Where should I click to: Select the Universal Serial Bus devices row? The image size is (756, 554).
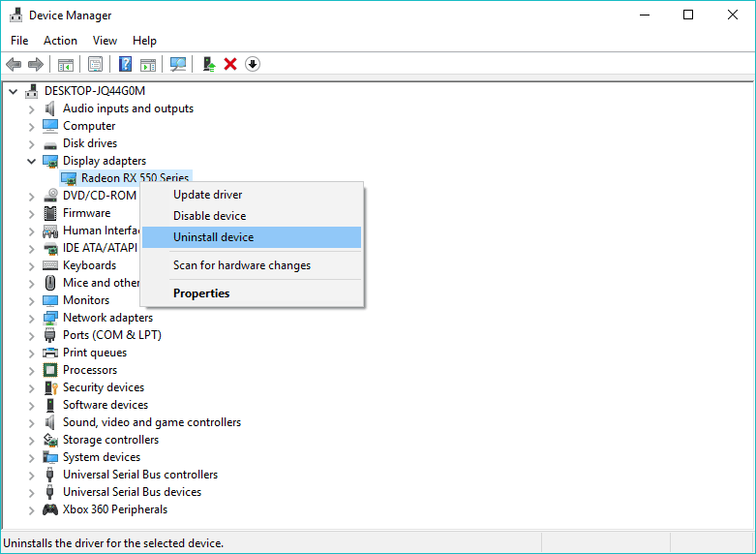[x=132, y=492]
